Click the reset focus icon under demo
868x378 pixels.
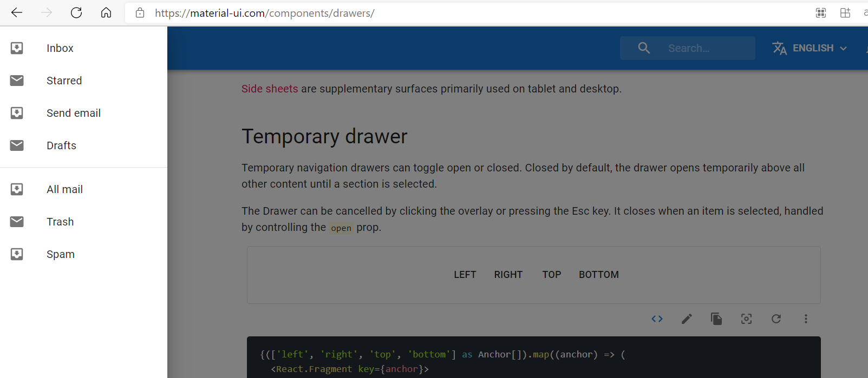746,319
